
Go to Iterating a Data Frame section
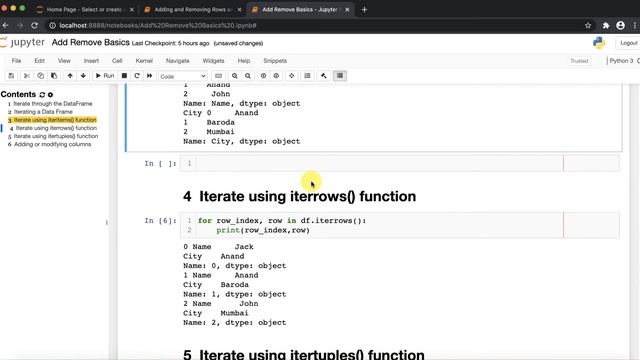pyautogui.click(x=43, y=112)
